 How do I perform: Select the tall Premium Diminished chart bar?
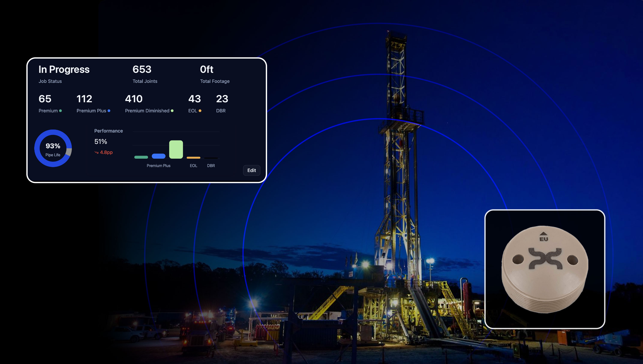pos(176,149)
